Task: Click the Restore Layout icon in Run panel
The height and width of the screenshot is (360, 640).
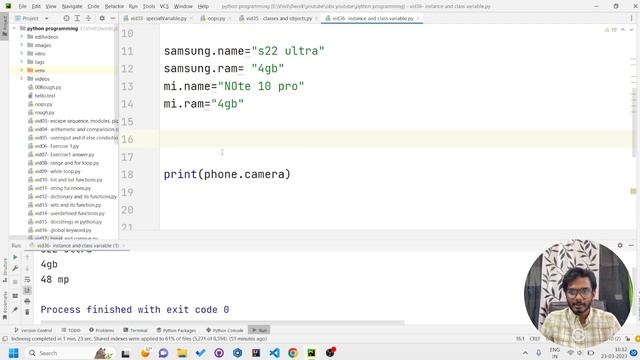Action: (15, 296)
